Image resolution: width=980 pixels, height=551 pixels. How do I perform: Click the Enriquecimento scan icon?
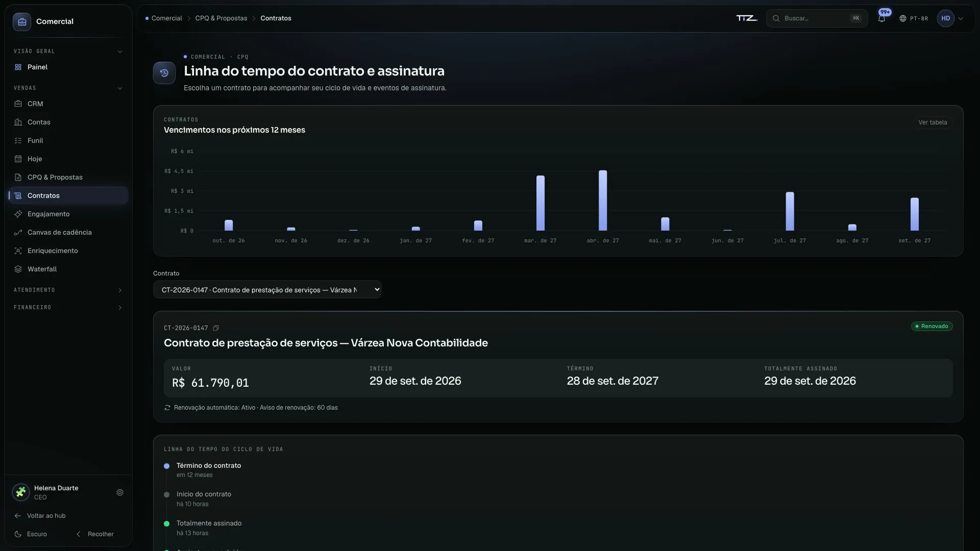click(x=18, y=251)
